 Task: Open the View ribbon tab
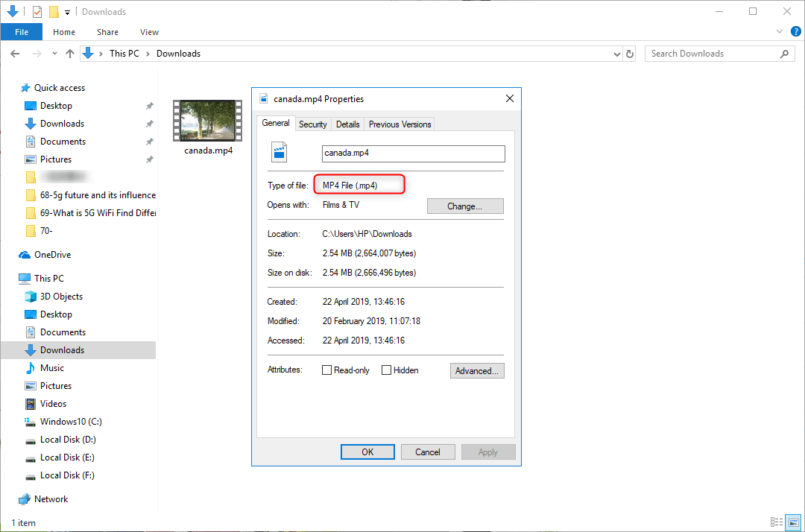pos(149,32)
